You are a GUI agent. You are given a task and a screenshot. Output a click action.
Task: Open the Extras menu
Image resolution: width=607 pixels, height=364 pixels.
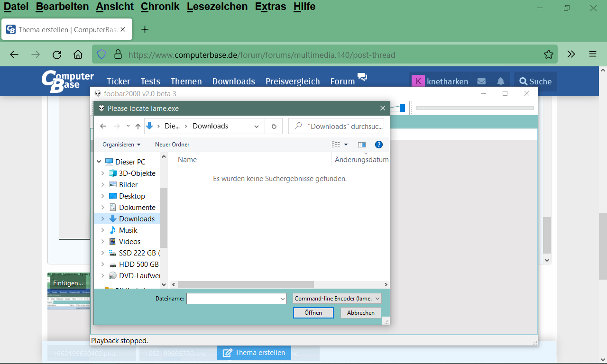[x=270, y=7]
